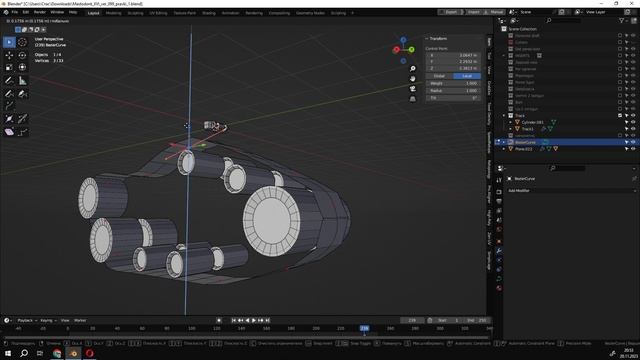Select the curve Tilt tool
The width and height of the screenshot is (640, 360).
[22, 119]
